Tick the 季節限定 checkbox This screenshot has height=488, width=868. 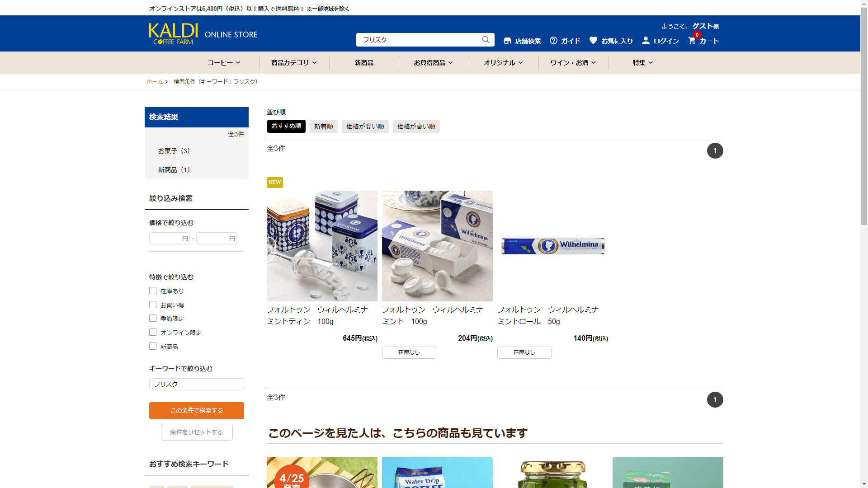[153, 319]
